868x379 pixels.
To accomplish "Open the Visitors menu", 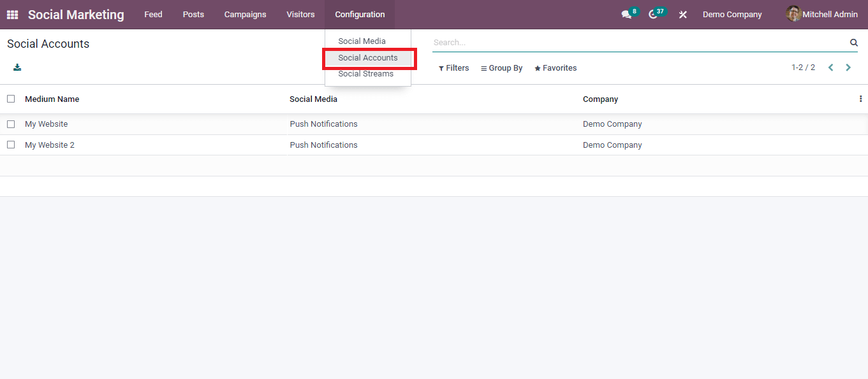I will tap(300, 15).
